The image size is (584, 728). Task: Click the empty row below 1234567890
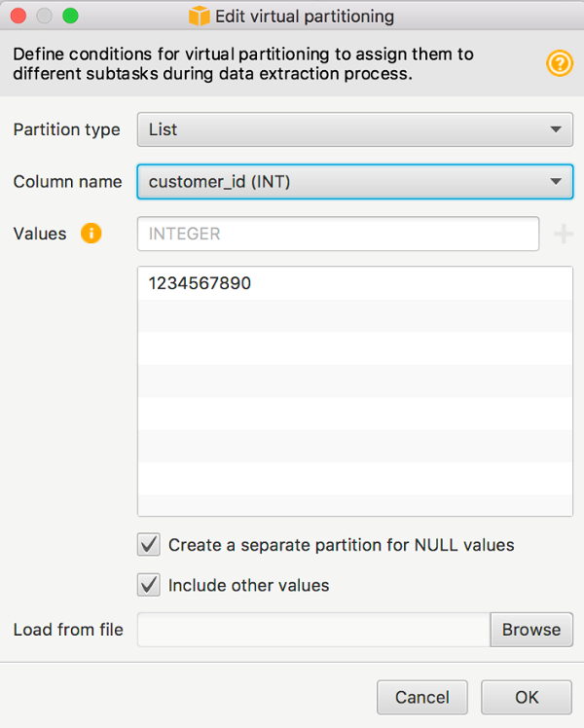click(355, 316)
